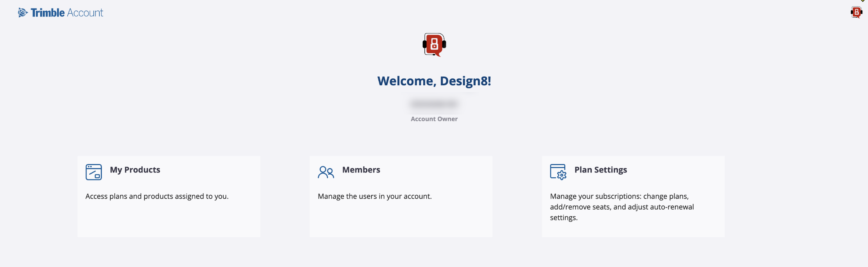
Task: Open the Members heading
Action: point(361,170)
